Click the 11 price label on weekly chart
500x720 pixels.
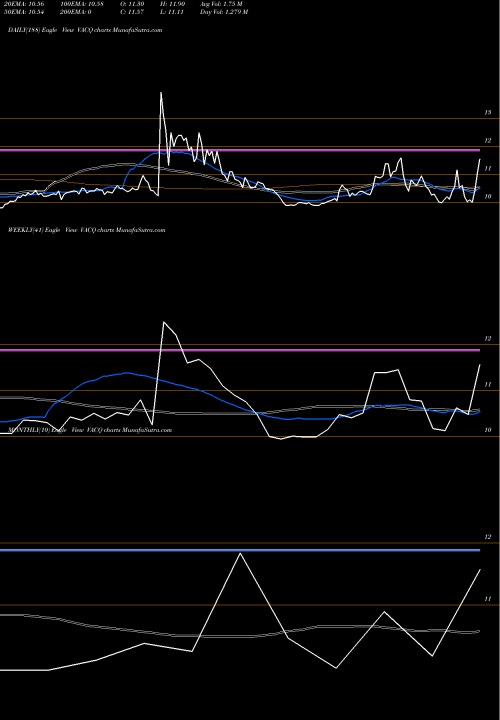coord(488,384)
